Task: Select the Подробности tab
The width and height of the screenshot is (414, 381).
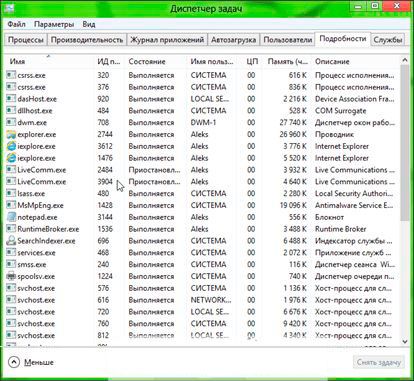Action: point(343,39)
